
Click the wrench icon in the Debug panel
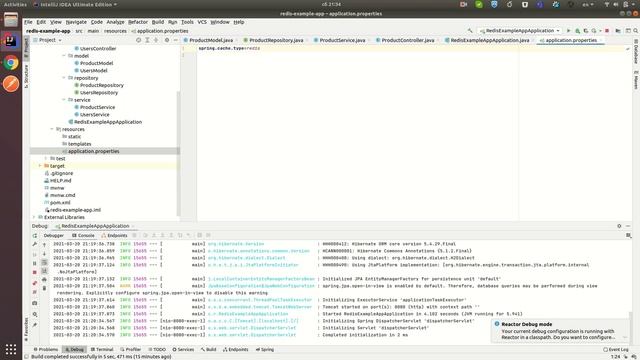(35, 244)
